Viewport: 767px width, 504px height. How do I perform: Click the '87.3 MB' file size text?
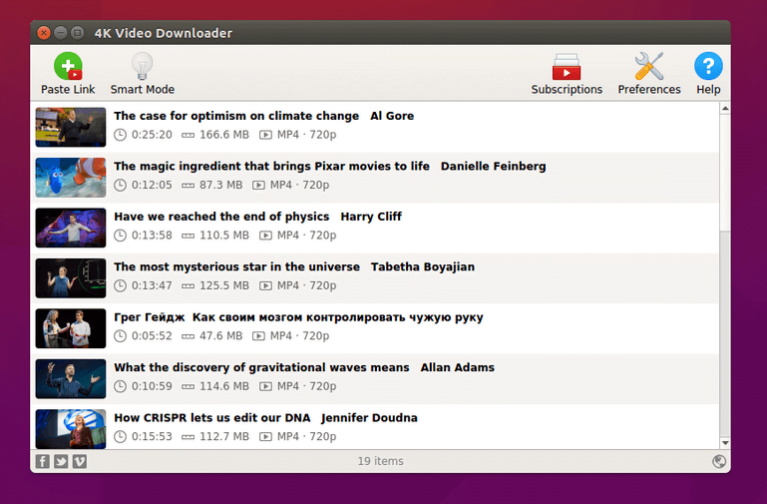tap(221, 185)
